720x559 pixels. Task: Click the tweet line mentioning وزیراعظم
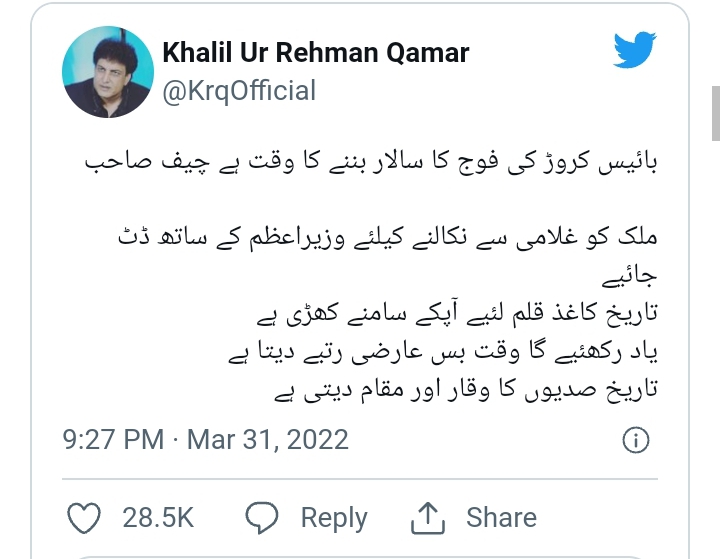click(388, 237)
